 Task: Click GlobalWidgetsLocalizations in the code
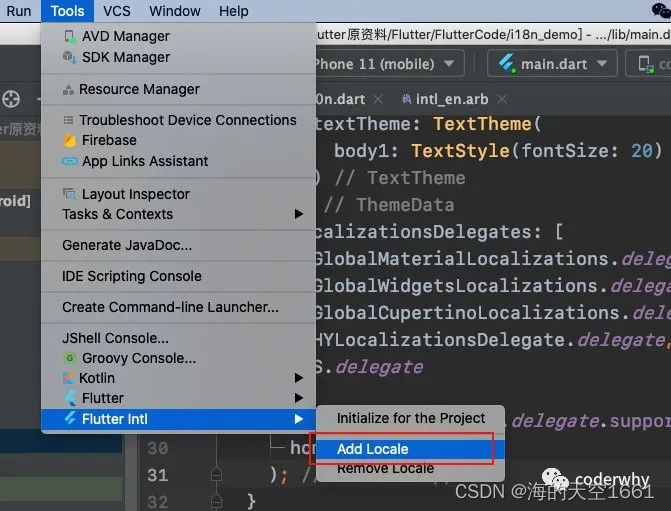456,286
